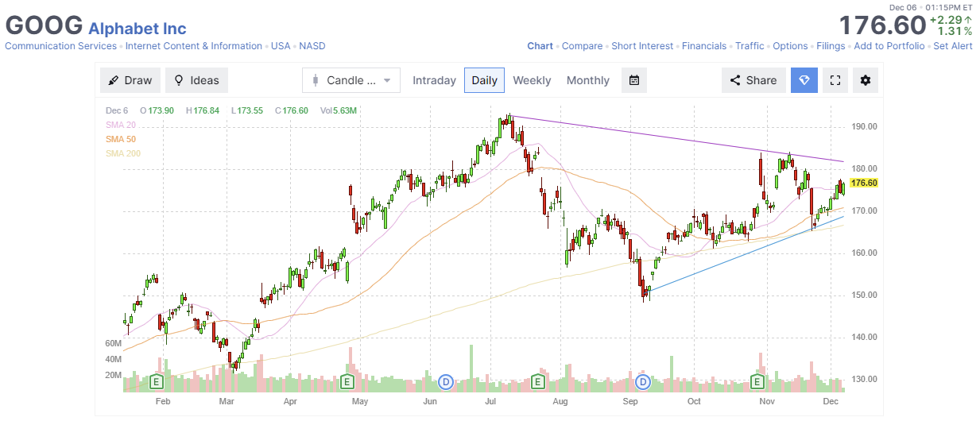Open the Options page
This screenshot has height=421, width=980.
(x=790, y=46)
